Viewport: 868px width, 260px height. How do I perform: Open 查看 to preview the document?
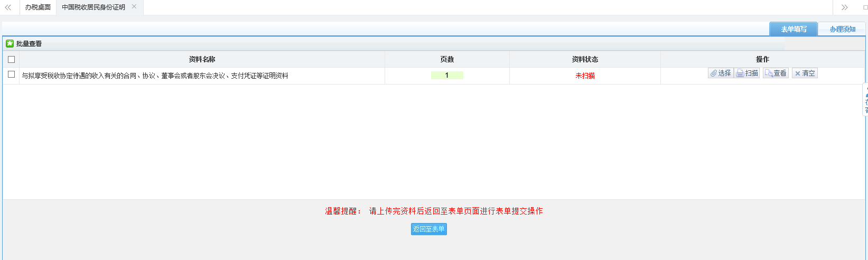pyautogui.click(x=776, y=73)
